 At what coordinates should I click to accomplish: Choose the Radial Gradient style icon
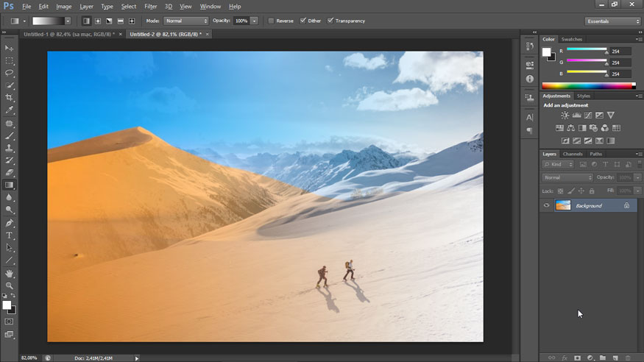pos(98,21)
